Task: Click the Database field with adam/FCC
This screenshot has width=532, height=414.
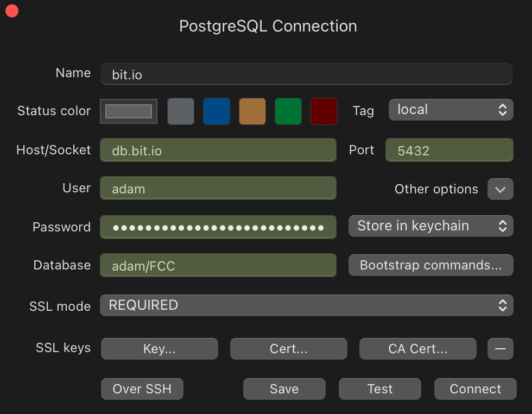Action: [x=218, y=265]
